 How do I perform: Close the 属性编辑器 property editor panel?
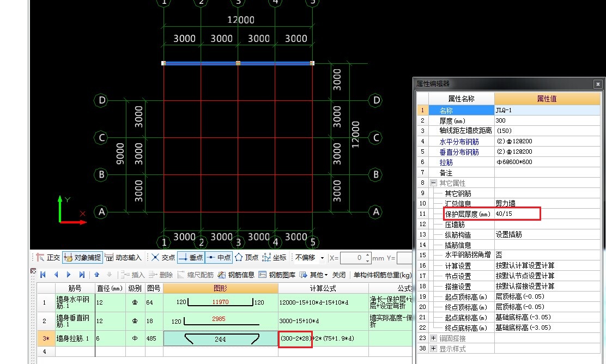coord(598,84)
